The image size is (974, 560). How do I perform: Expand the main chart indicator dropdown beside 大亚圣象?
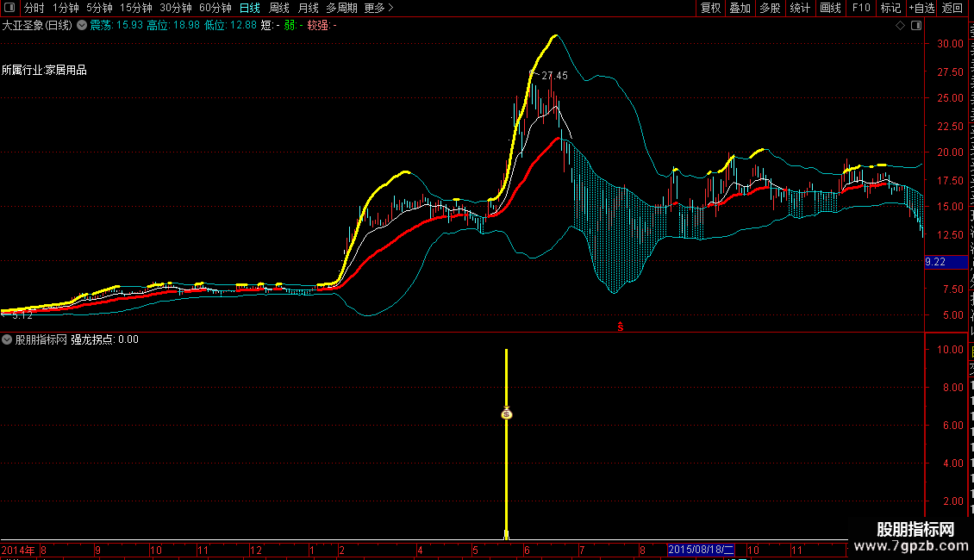[82, 26]
